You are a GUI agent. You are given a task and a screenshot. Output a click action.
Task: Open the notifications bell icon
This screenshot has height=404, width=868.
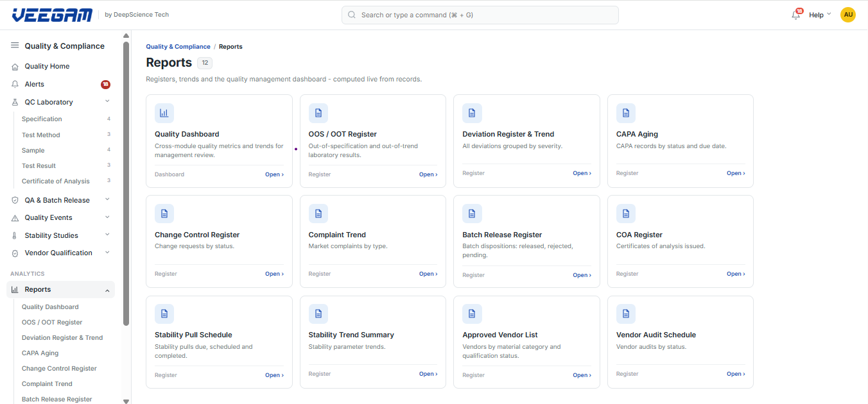click(x=796, y=15)
